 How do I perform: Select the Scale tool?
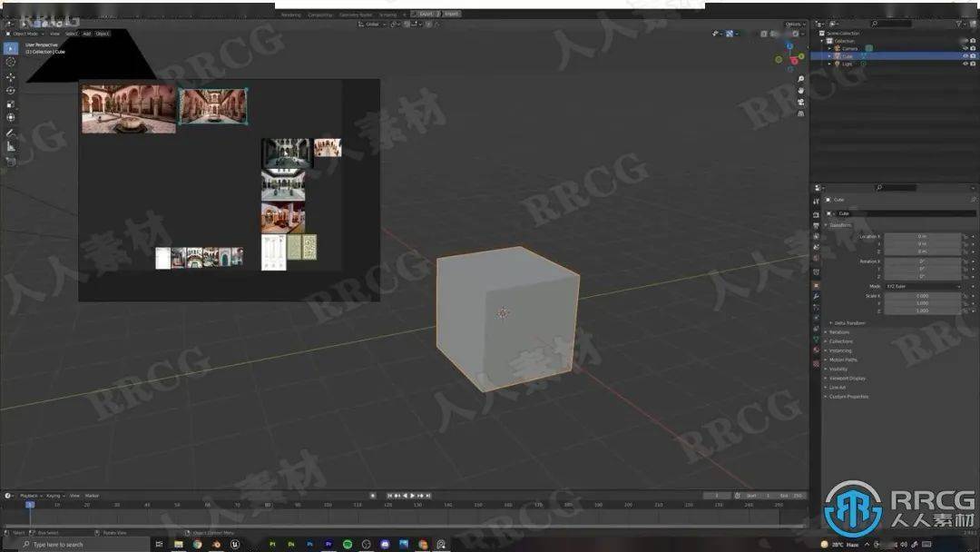click(11, 104)
